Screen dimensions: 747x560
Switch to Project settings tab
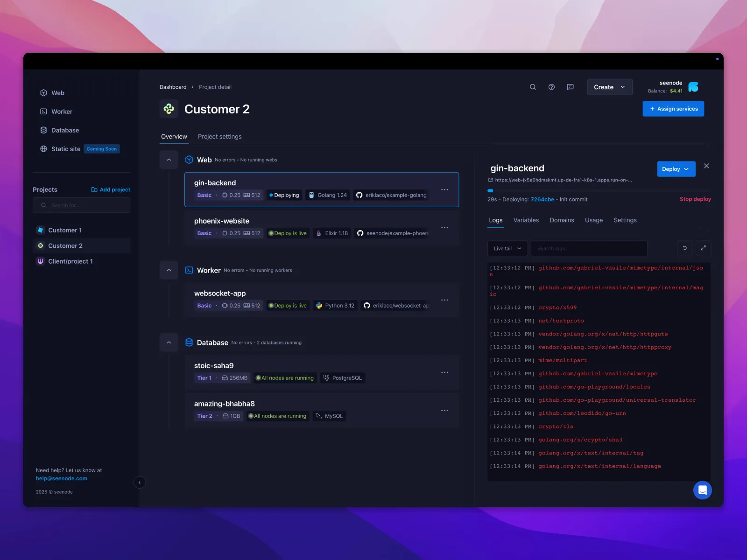click(x=219, y=137)
